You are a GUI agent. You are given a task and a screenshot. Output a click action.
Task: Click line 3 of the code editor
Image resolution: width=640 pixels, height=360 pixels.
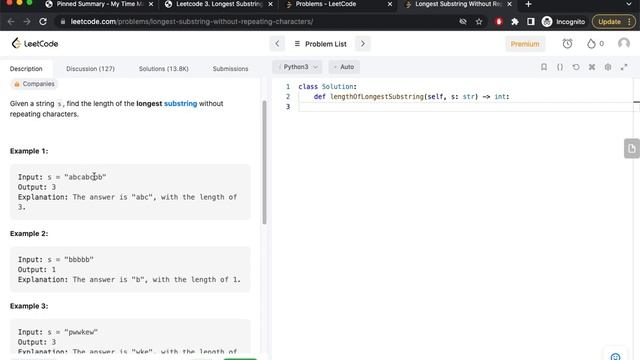[465, 107]
